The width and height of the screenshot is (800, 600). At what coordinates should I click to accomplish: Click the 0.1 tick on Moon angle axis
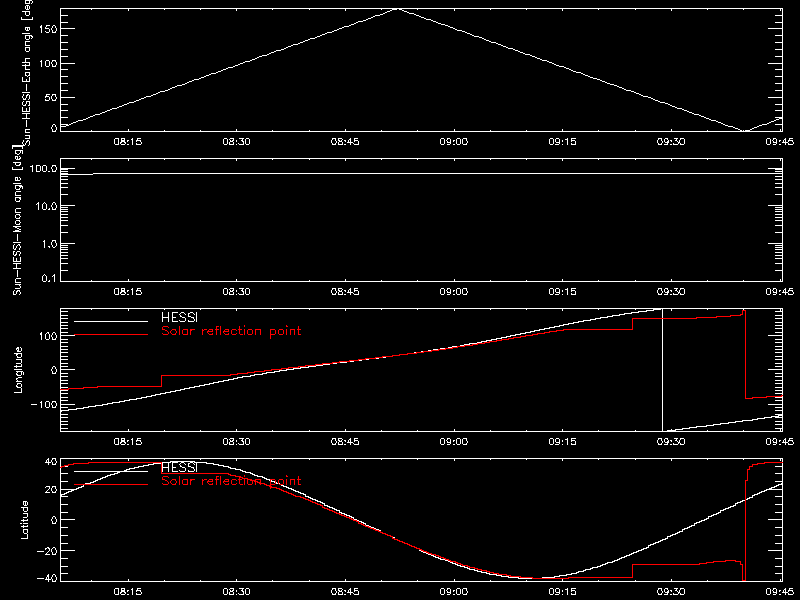coord(50,278)
